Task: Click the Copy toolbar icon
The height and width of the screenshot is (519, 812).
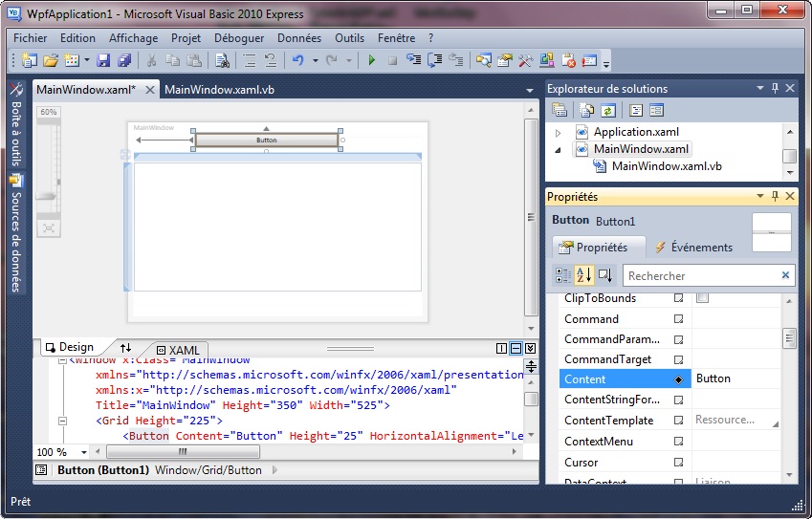Action: [172, 60]
